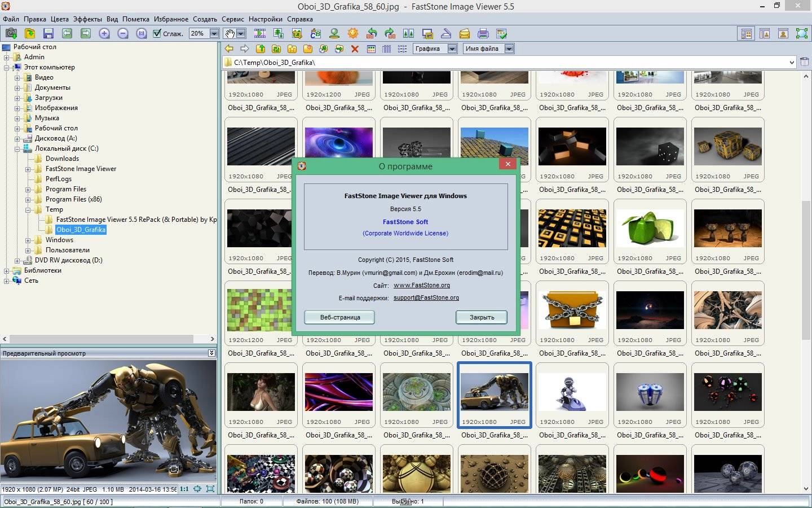The height and width of the screenshot is (508, 812).
Task: Click the support@FastStone.org email link
Action: click(426, 297)
